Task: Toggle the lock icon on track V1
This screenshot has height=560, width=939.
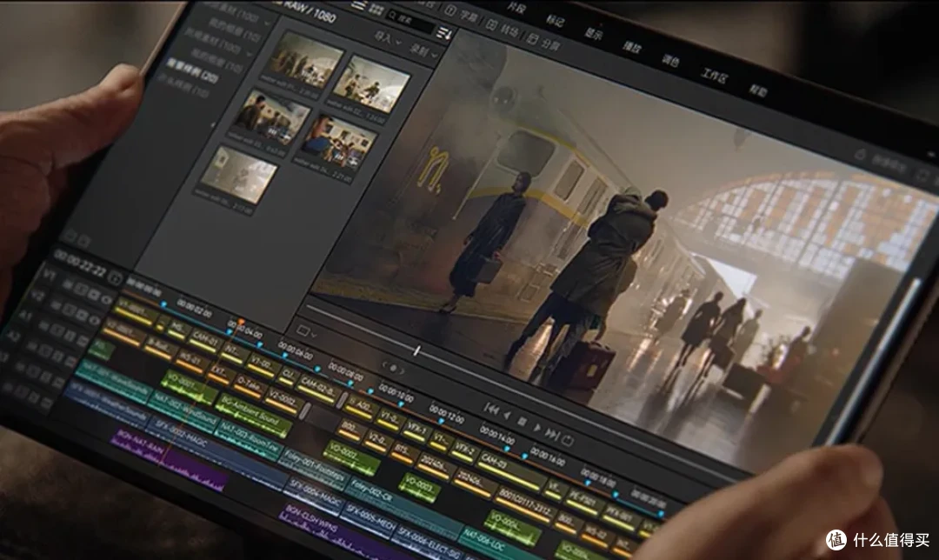Action: 69,283
